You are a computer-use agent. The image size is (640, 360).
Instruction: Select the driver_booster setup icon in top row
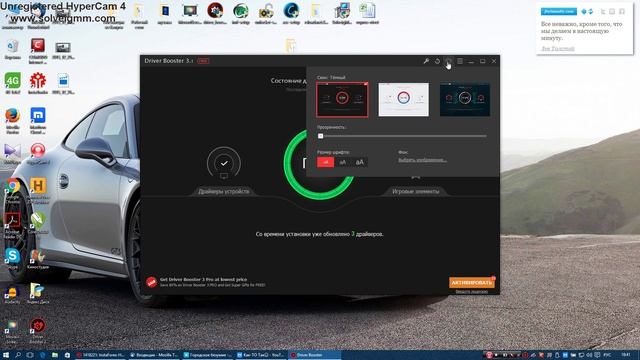(215, 13)
